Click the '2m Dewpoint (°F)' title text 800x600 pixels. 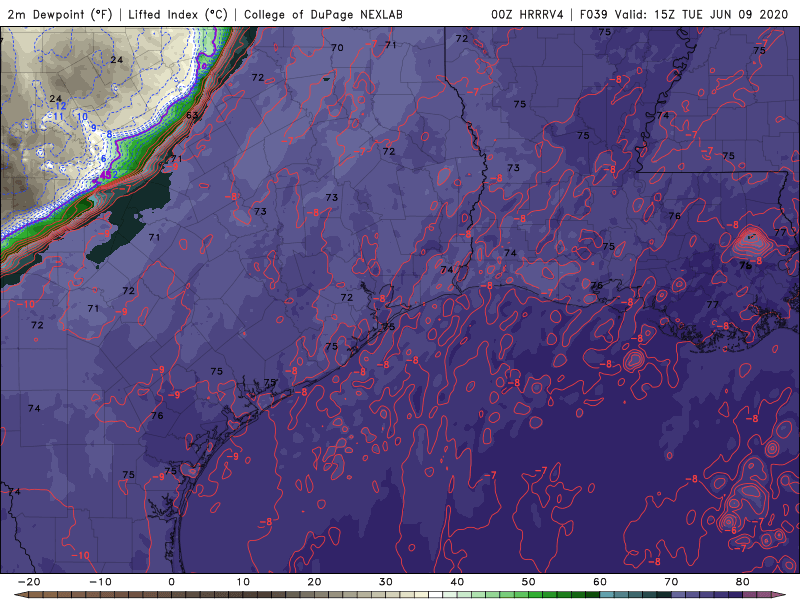60,15
